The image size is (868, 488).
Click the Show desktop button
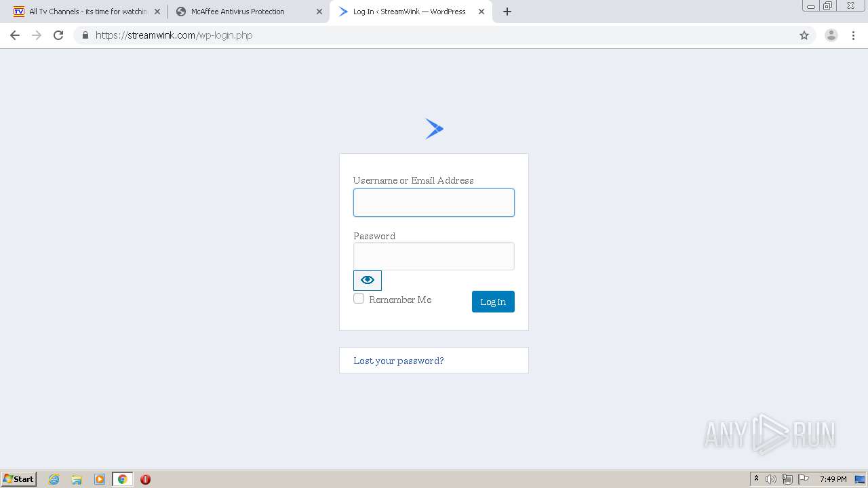pyautogui.click(x=860, y=479)
